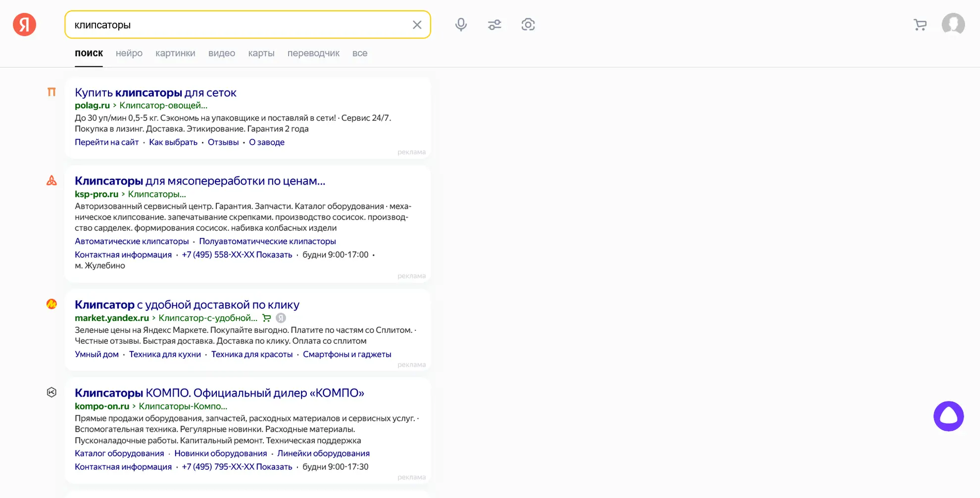Activate voice search microphone icon
This screenshot has width=980, height=498.
click(x=461, y=25)
